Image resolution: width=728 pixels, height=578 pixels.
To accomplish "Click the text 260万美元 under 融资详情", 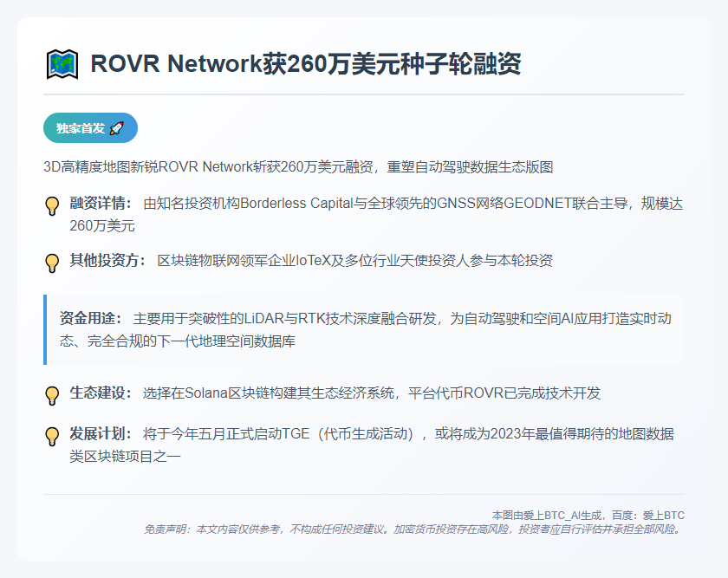I will click(x=102, y=225).
